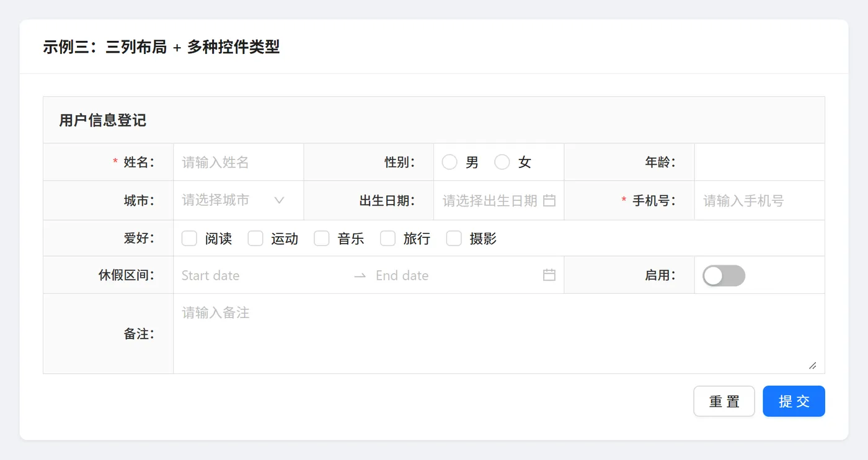Click into the 手机号 phone input

[759, 200]
